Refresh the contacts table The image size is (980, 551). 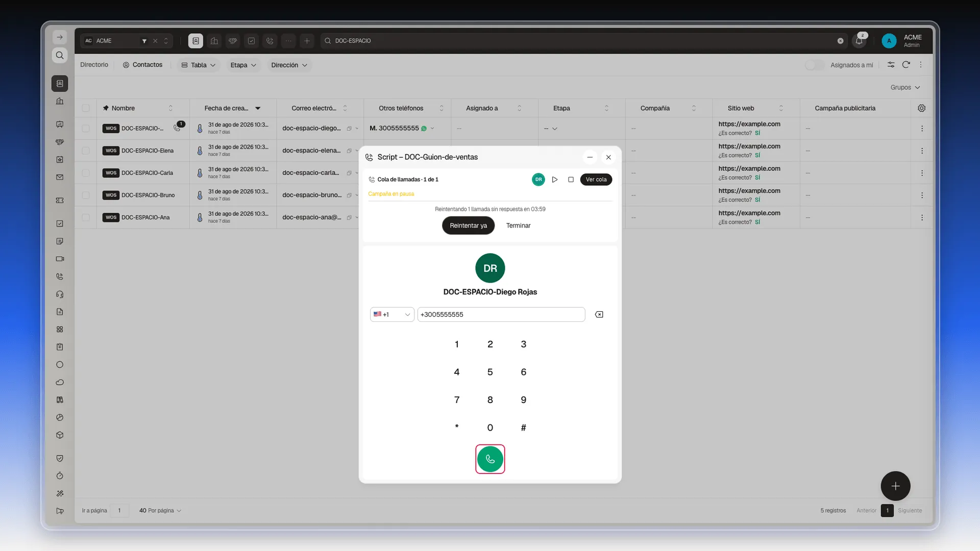pos(906,65)
